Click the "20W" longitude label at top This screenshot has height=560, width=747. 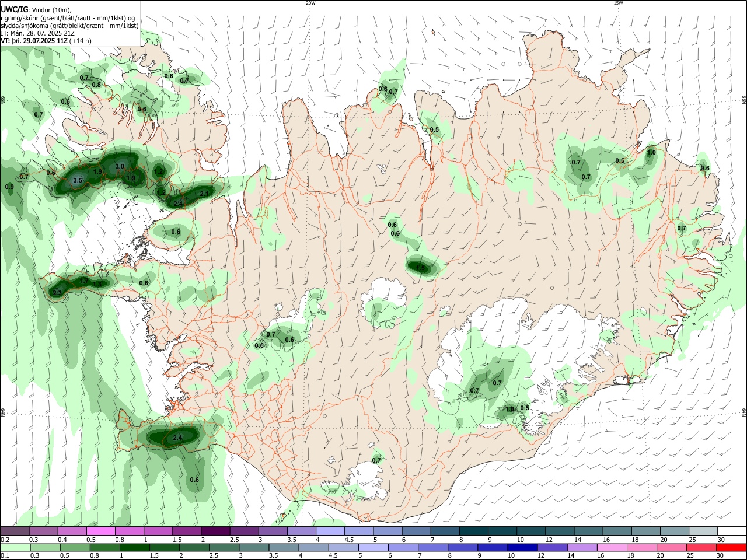coord(310,3)
